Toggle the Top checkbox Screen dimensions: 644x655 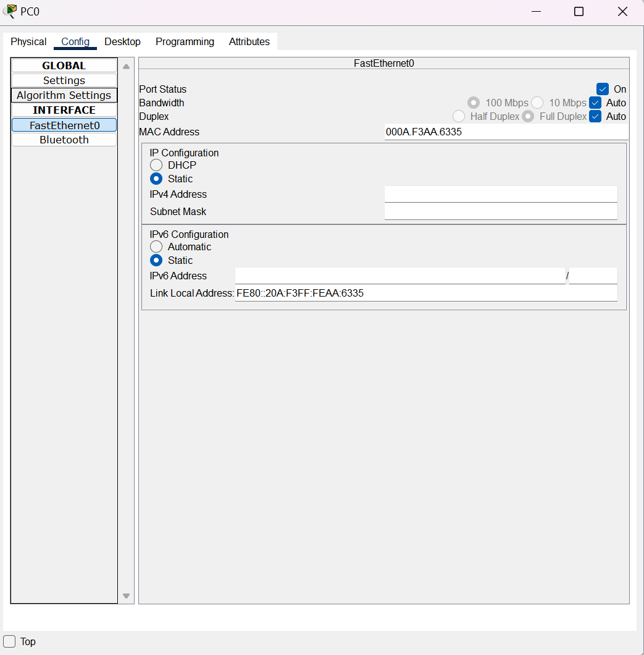(9, 641)
